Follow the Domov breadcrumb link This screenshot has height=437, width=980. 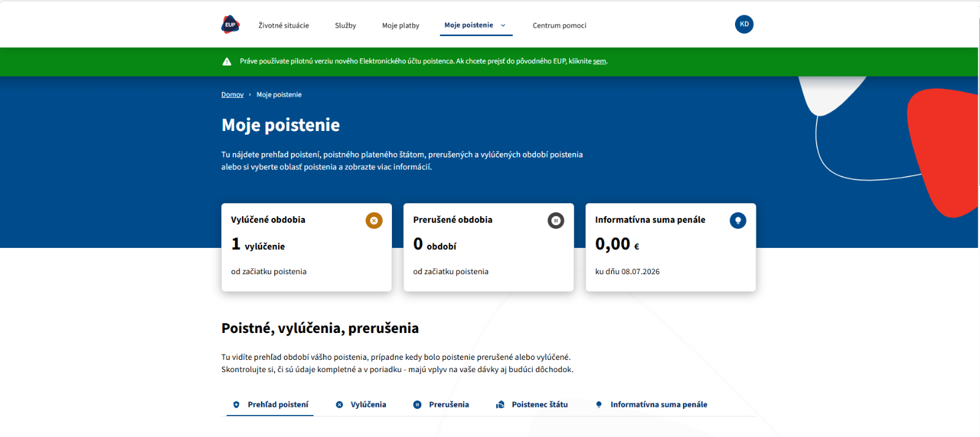click(232, 95)
